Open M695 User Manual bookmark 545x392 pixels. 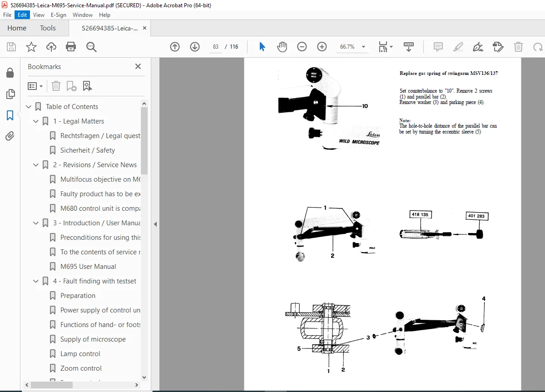pyautogui.click(x=88, y=267)
